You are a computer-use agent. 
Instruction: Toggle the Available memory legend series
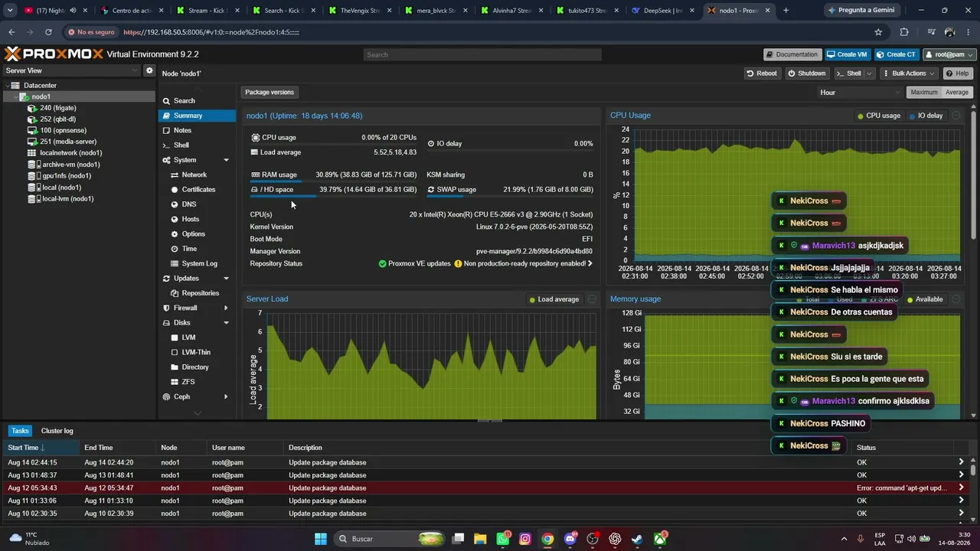924,299
